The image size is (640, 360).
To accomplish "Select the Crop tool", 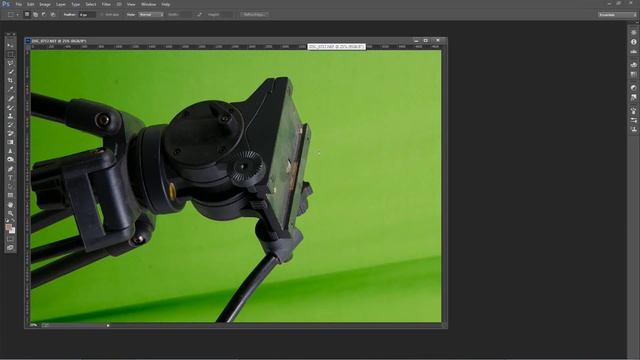I will click(x=11, y=81).
